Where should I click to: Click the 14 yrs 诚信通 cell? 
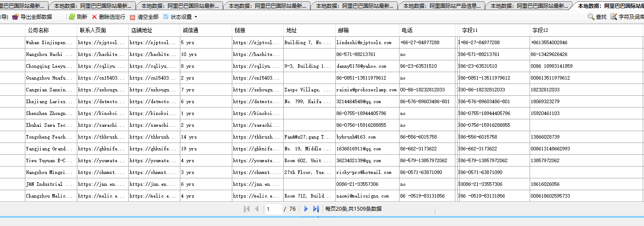click(206, 137)
